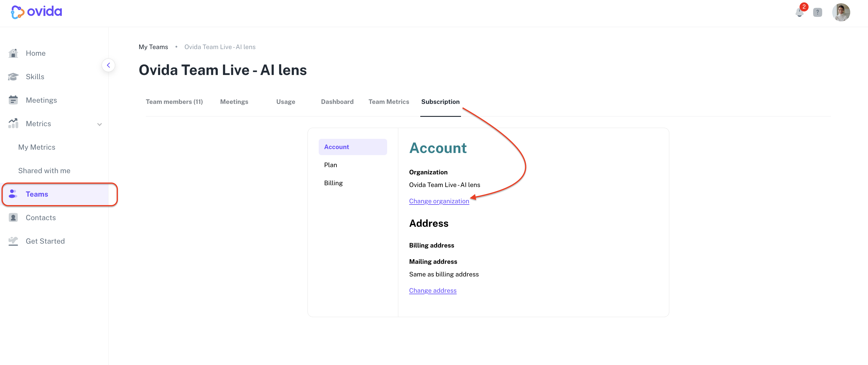
Task: Click the Change address link
Action: (x=433, y=291)
